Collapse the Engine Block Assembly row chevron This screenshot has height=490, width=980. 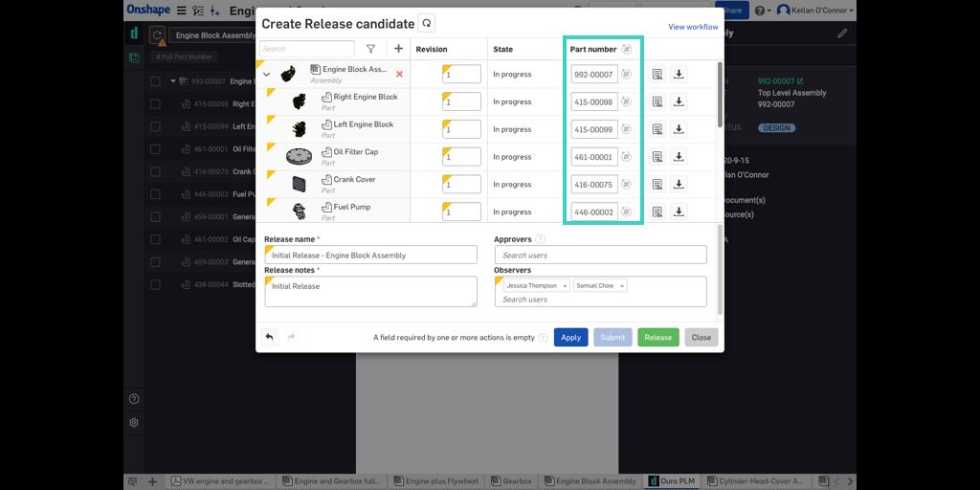267,74
